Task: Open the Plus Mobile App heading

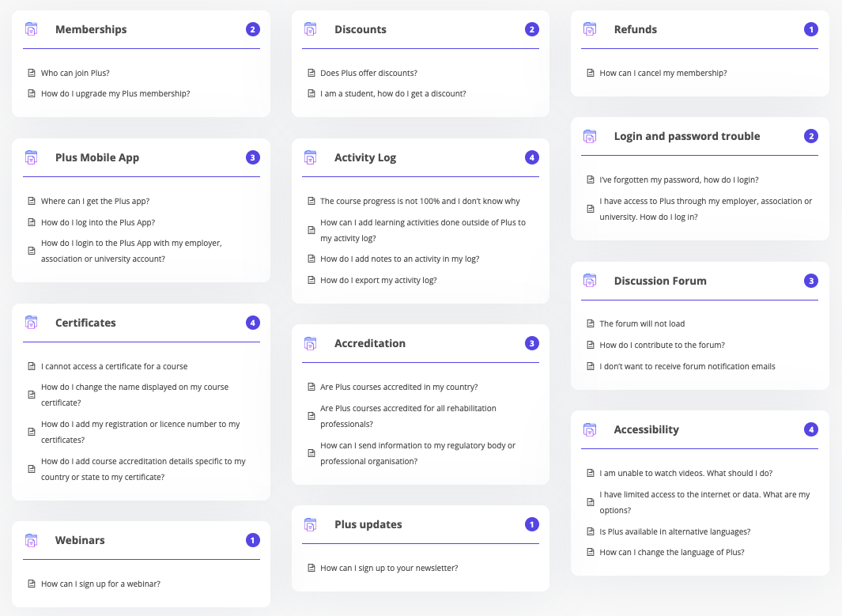Action: [x=97, y=157]
